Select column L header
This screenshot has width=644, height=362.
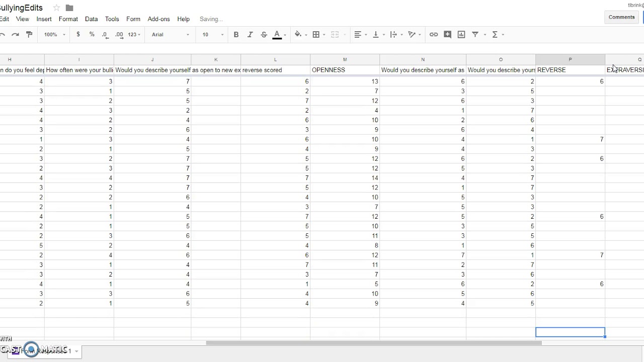click(x=275, y=59)
